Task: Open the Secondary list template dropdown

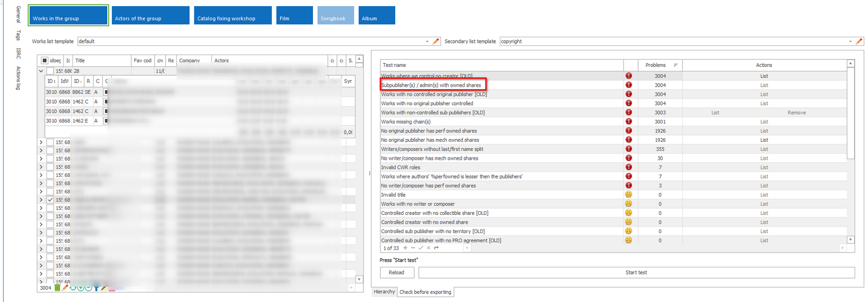Action: point(850,41)
